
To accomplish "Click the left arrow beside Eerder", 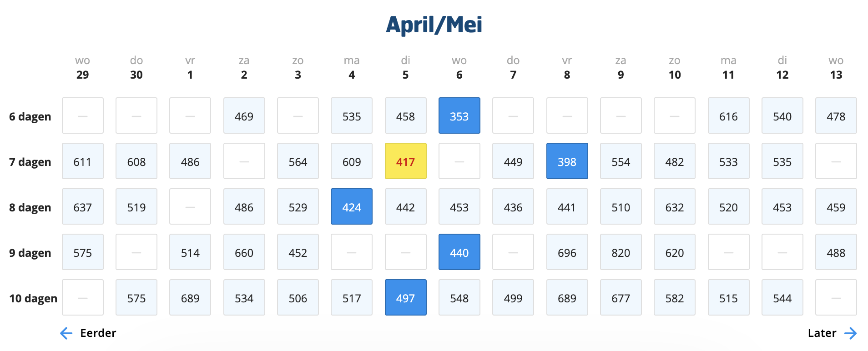I will (x=66, y=333).
